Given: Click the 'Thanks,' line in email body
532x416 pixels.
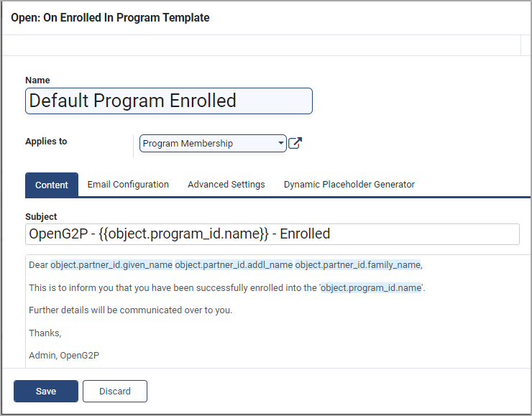Looking at the screenshot, I should [45, 333].
